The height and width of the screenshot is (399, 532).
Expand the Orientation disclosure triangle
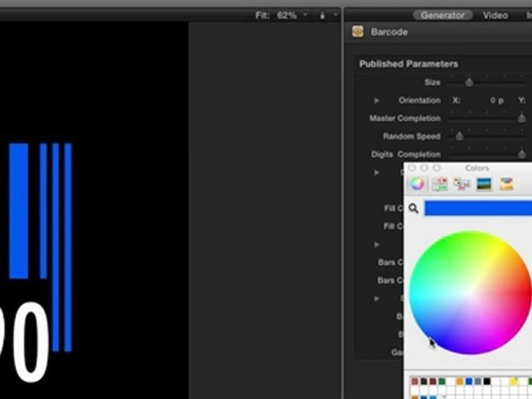point(376,100)
